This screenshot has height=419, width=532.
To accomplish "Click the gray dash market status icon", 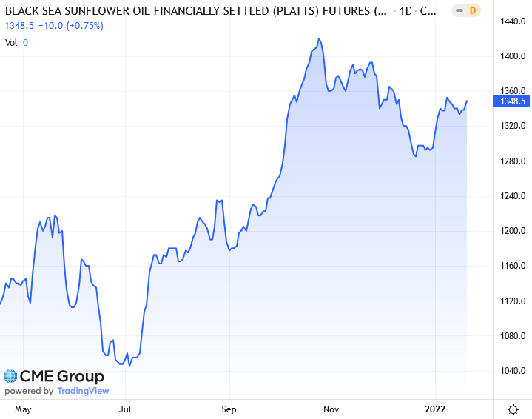I will click(453, 10).
